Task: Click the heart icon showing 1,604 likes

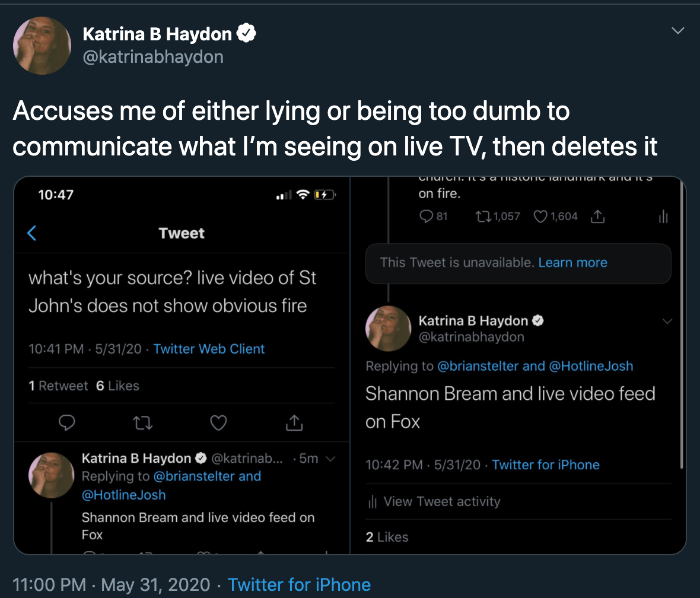Action: [x=540, y=217]
